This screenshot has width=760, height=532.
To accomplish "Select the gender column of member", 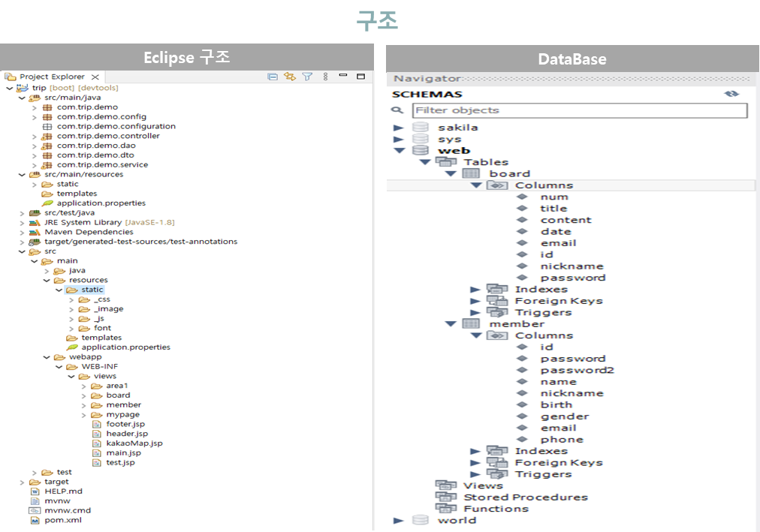I will click(565, 416).
